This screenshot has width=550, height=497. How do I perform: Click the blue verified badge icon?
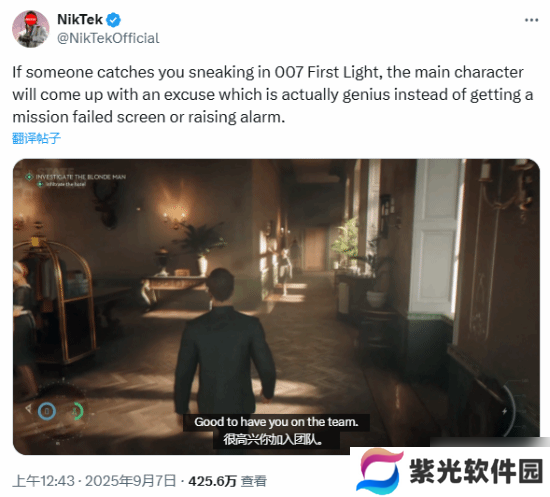[114, 20]
